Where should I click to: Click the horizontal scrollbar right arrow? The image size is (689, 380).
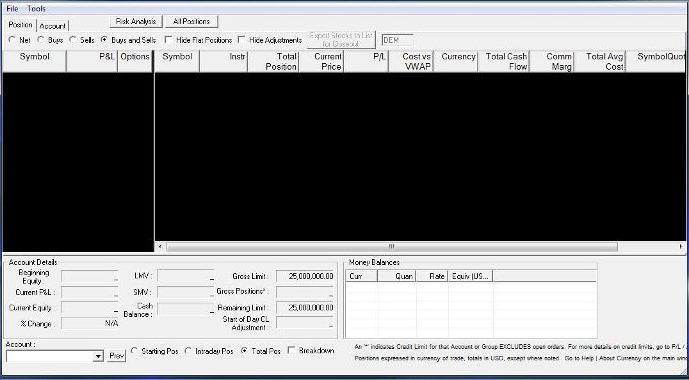click(x=681, y=247)
